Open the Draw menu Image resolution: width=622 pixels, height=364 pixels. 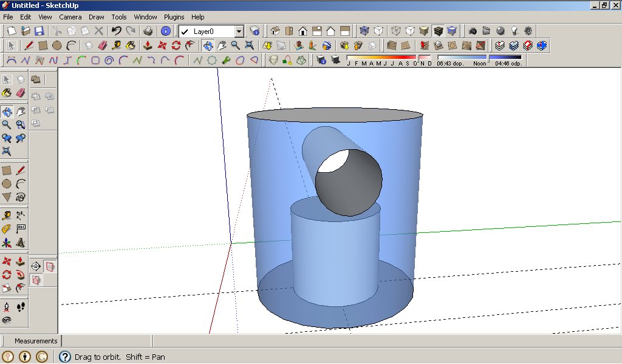click(96, 17)
